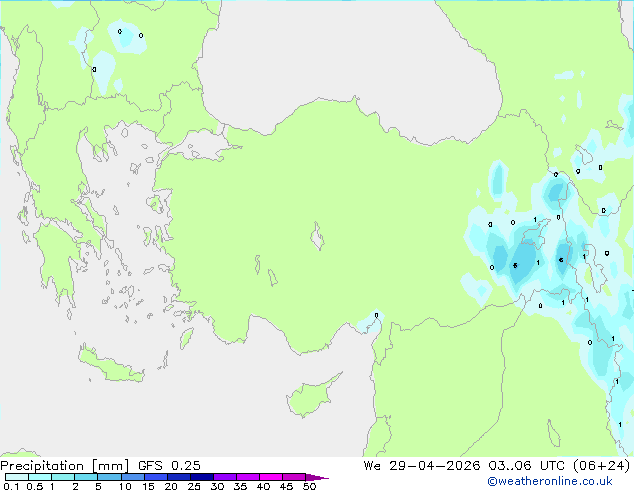Click legend value label '25'
The image size is (634, 490).
[194, 486]
